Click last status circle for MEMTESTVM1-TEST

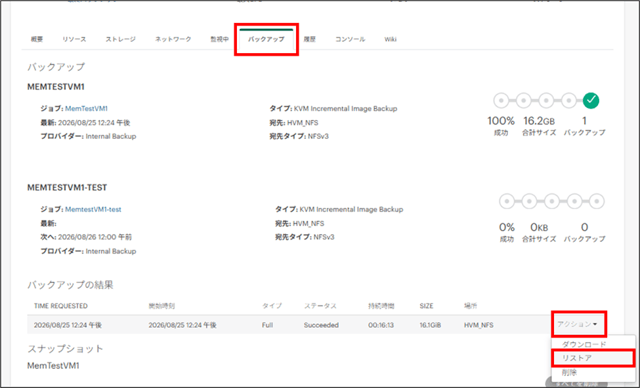pos(596,201)
